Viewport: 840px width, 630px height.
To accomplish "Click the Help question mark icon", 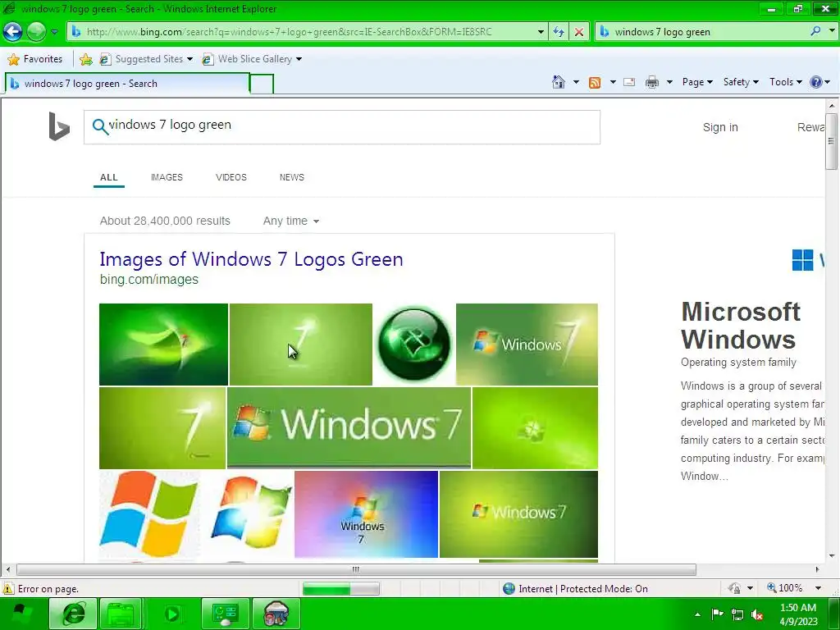I will point(816,82).
